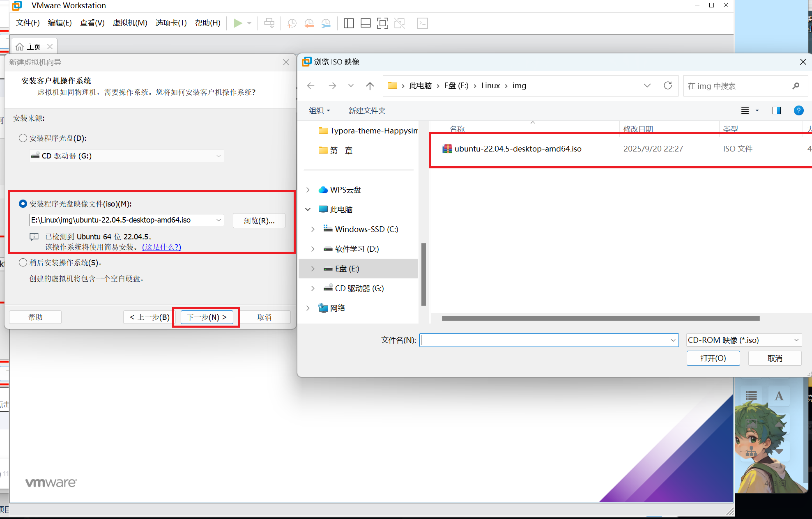
Task: Show or hide the library sidebar
Action: tap(348, 23)
